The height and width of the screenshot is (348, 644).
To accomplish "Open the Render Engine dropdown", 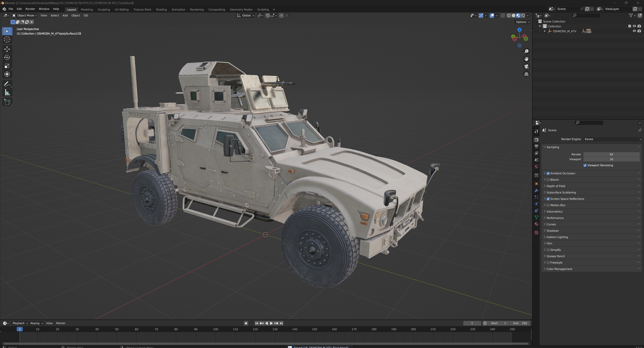I will click(612, 139).
